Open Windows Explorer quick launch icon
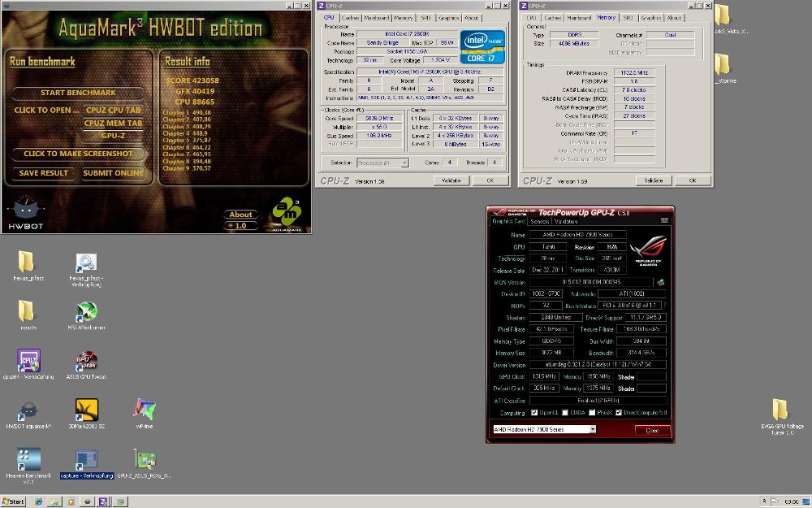812x508 pixels. (x=54, y=501)
